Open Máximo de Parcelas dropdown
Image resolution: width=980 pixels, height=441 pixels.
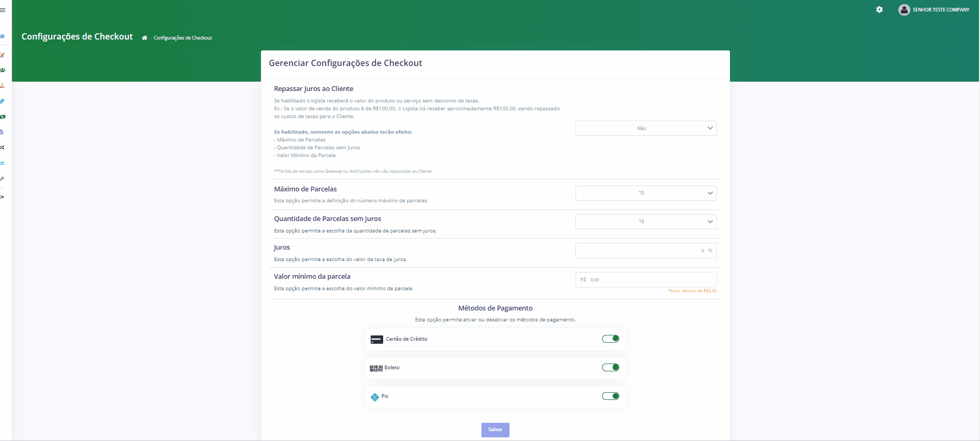[646, 193]
